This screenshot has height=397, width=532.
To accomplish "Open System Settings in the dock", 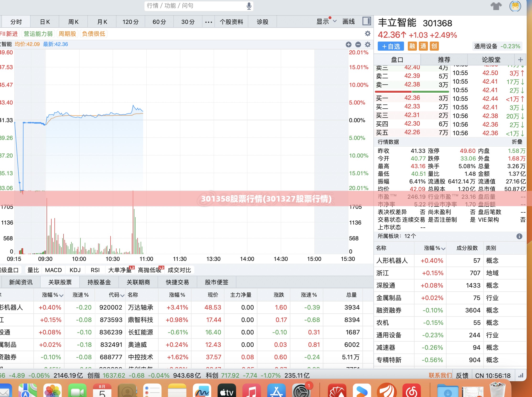I will 301,391.
